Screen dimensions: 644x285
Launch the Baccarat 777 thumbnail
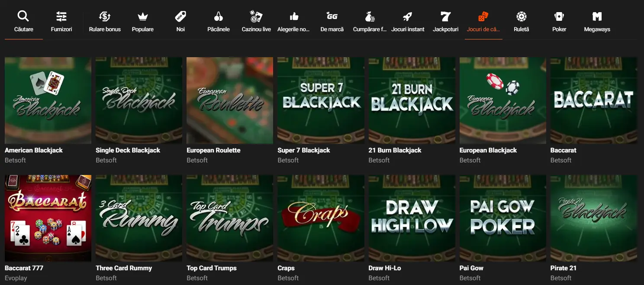pos(48,218)
